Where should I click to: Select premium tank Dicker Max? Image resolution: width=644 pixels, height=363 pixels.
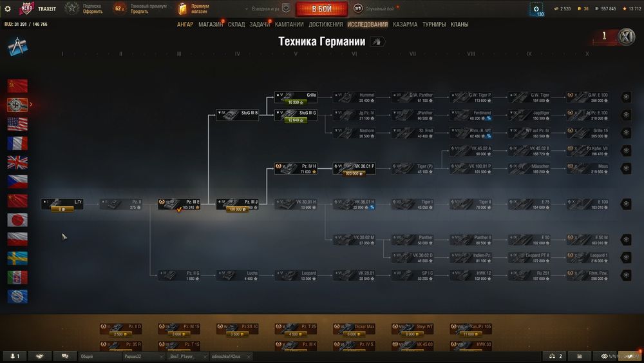point(354,329)
